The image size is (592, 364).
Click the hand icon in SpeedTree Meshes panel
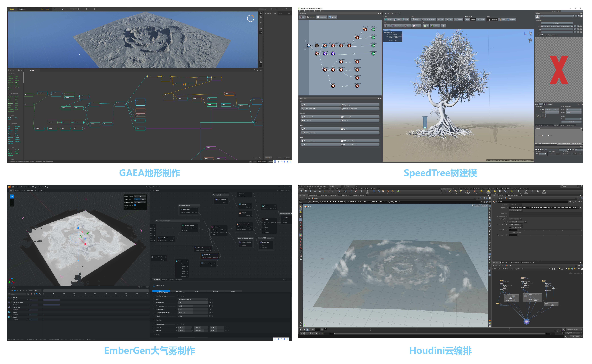click(538, 17)
